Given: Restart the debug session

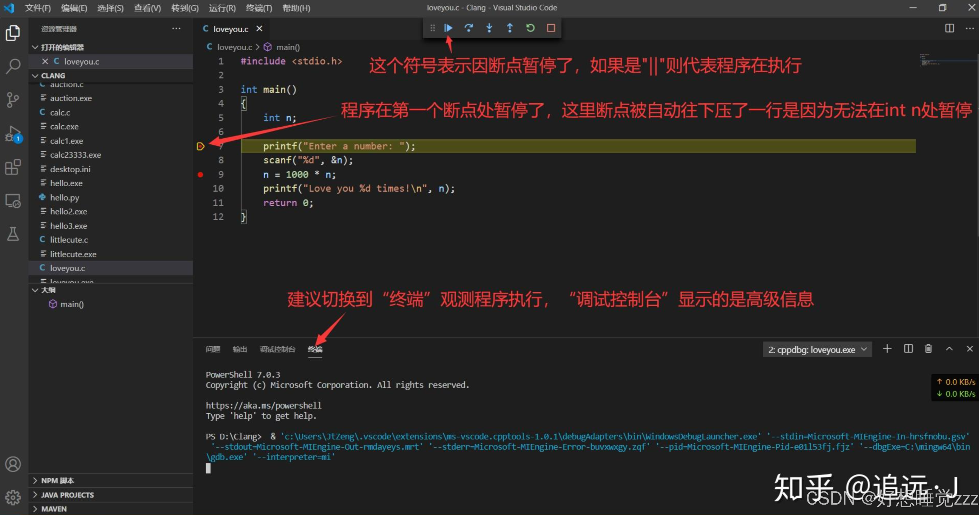Looking at the screenshot, I should tap(530, 28).
